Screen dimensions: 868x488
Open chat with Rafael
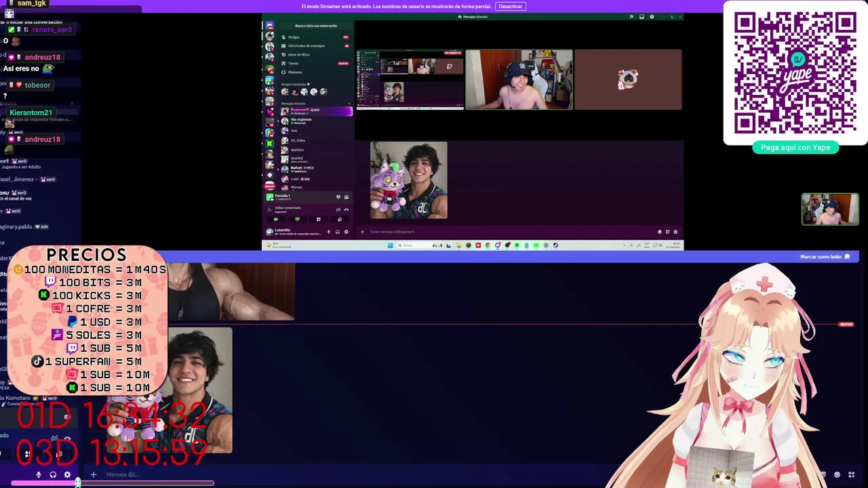tap(316, 169)
